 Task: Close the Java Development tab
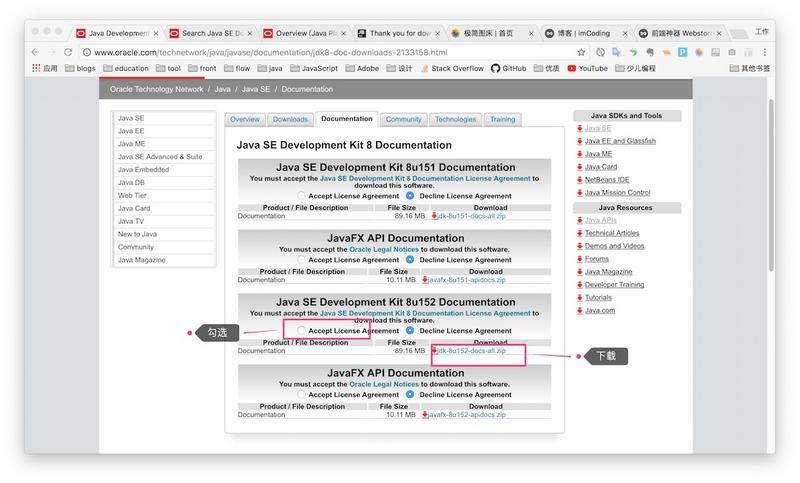point(156,33)
